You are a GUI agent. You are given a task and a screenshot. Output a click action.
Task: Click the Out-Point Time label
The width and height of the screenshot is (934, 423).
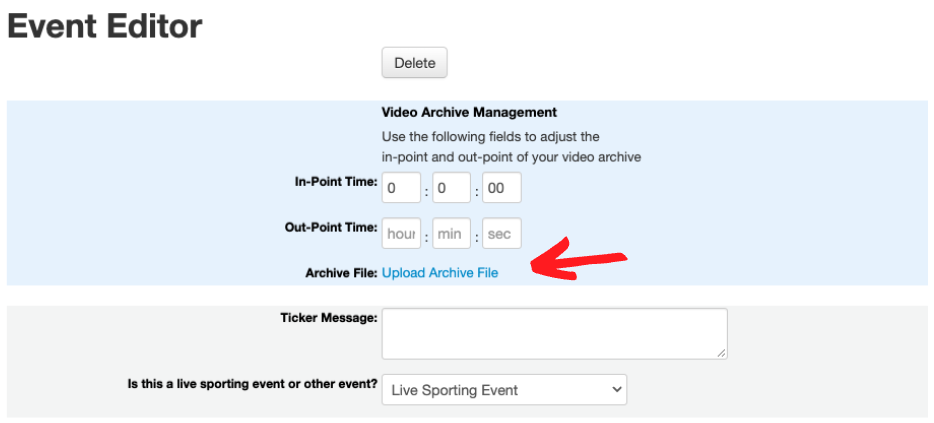(x=331, y=228)
